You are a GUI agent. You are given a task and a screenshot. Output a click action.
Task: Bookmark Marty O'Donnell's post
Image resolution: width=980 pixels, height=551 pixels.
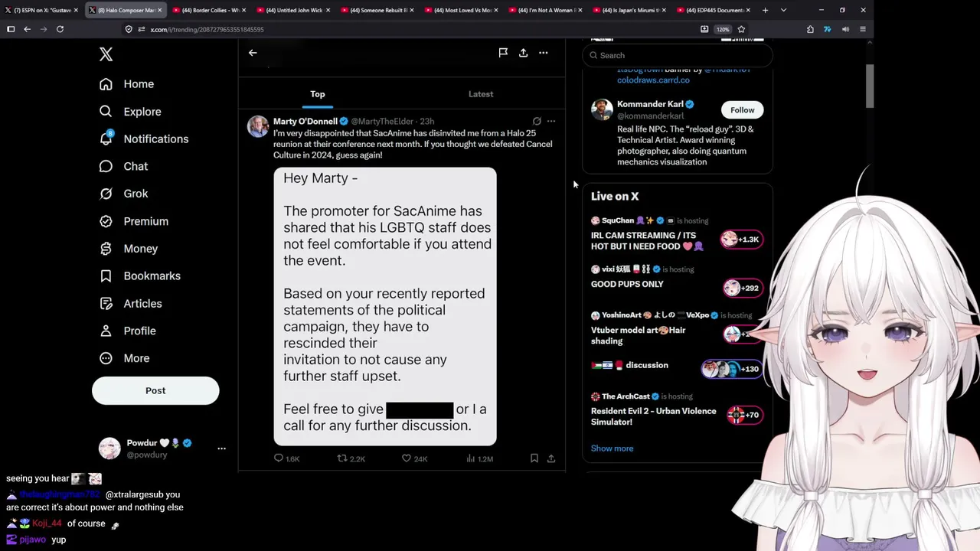pos(534,458)
